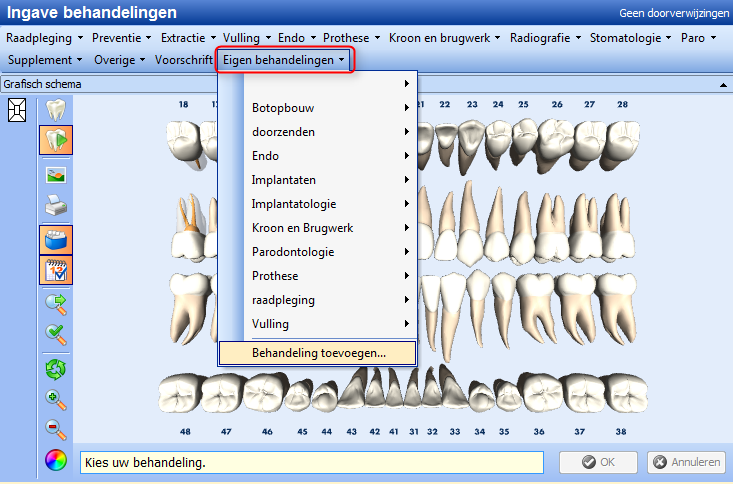The width and height of the screenshot is (733, 484).
Task: Click magnifier with green arrow icon
Action: (56, 304)
